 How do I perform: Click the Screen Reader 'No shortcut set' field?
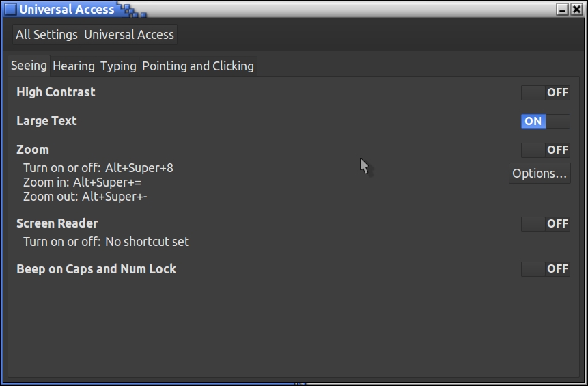point(147,242)
